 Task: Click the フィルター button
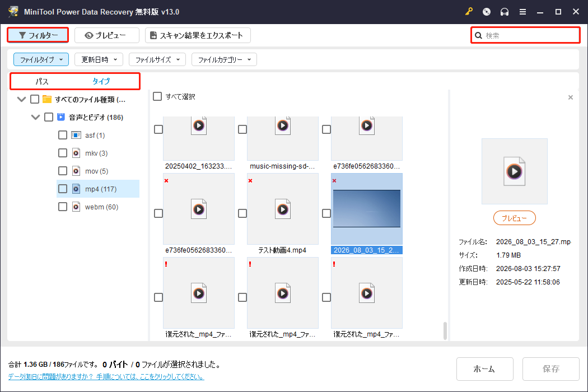(38, 35)
